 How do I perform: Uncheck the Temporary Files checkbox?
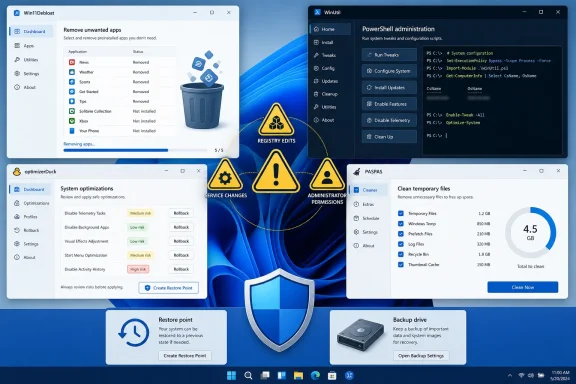point(401,213)
